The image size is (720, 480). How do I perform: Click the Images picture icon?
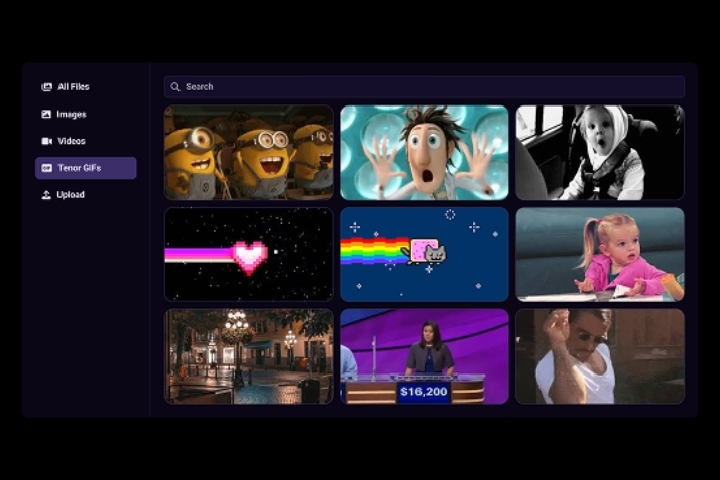tap(46, 114)
